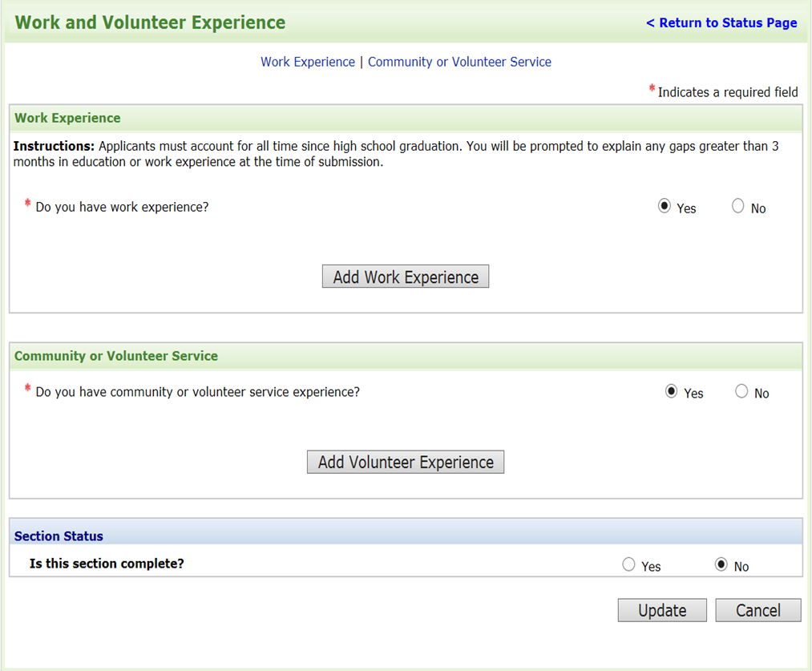Click the green 'Work Experience' section header
This screenshot has height=671, width=812.
pyautogui.click(x=67, y=118)
